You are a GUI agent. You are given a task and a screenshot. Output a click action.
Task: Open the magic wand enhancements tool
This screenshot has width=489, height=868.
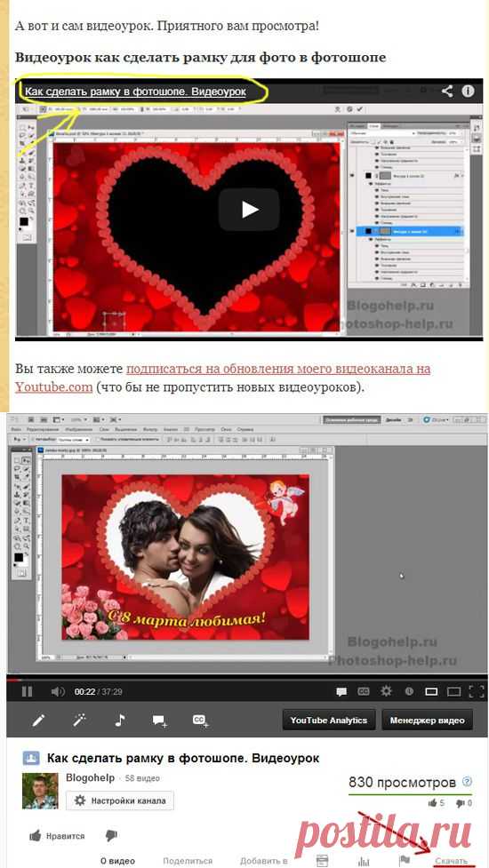[x=79, y=721]
